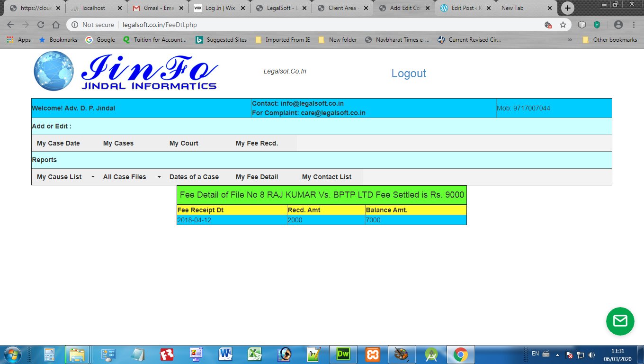
Task: Click the green mail chat icon
Action: (620, 321)
